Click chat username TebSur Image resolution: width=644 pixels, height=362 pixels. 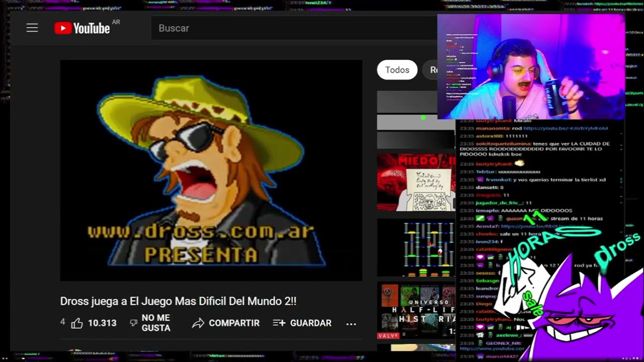coord(486,171)
